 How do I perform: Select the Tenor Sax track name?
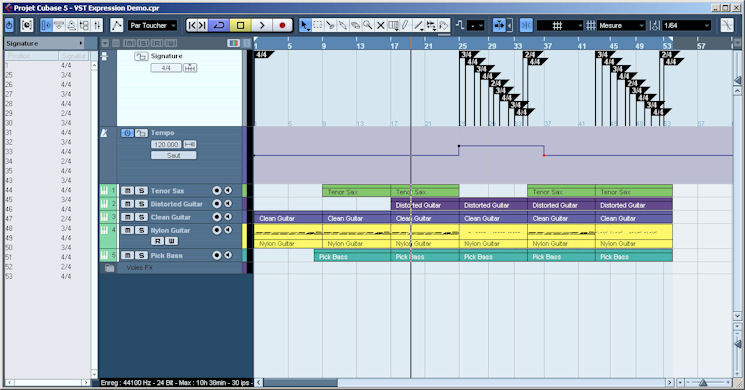click(167, 190)
